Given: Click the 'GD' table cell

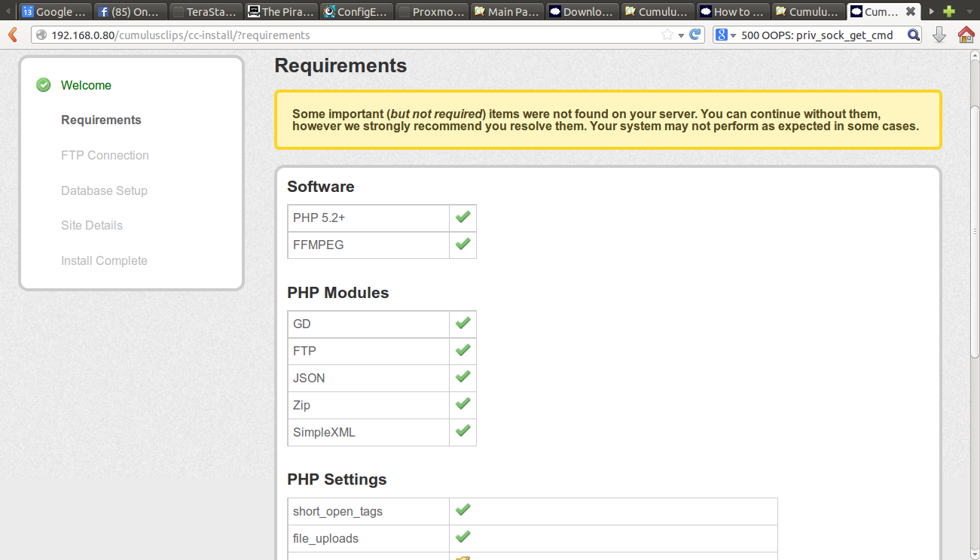Looking at the screenshot, I should tap(368, 324).
